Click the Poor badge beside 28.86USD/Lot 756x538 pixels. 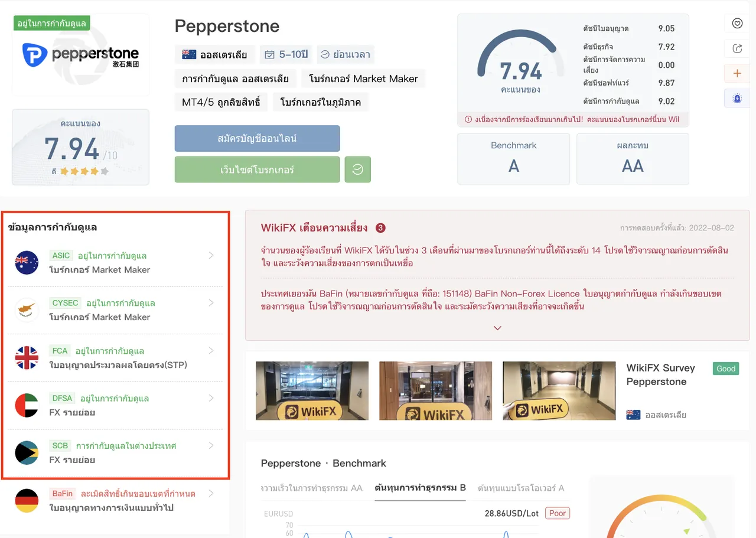pos(558,513)
